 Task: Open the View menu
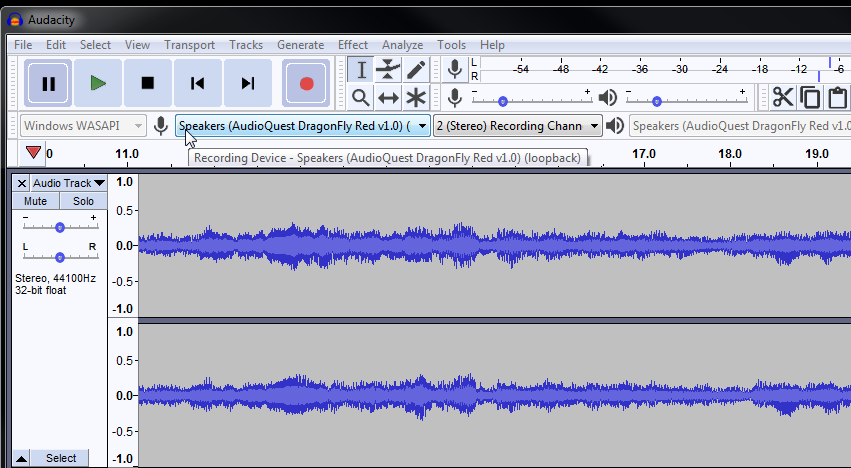tap(137, 45)
